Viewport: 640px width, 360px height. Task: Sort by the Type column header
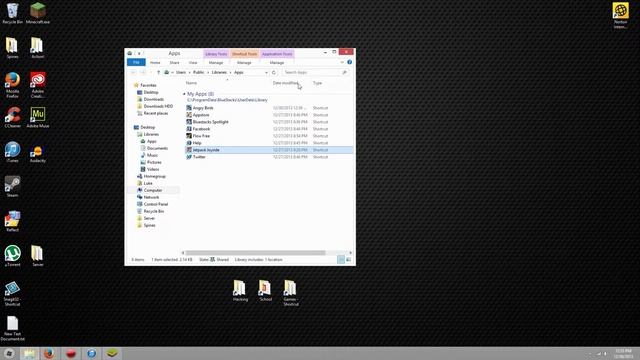click(317, 83)
